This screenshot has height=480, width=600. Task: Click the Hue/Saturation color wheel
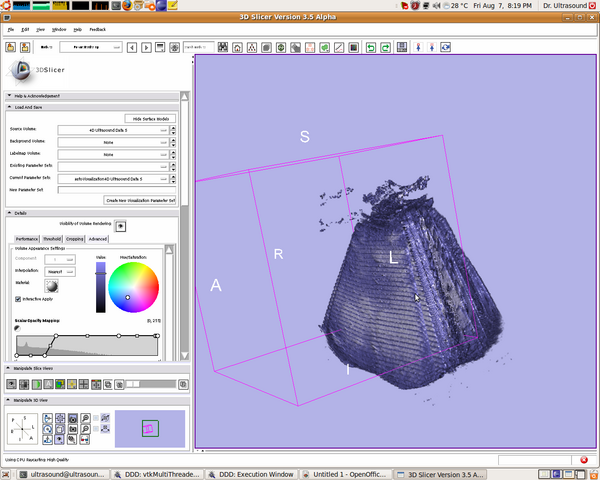[x=134, y=287]
